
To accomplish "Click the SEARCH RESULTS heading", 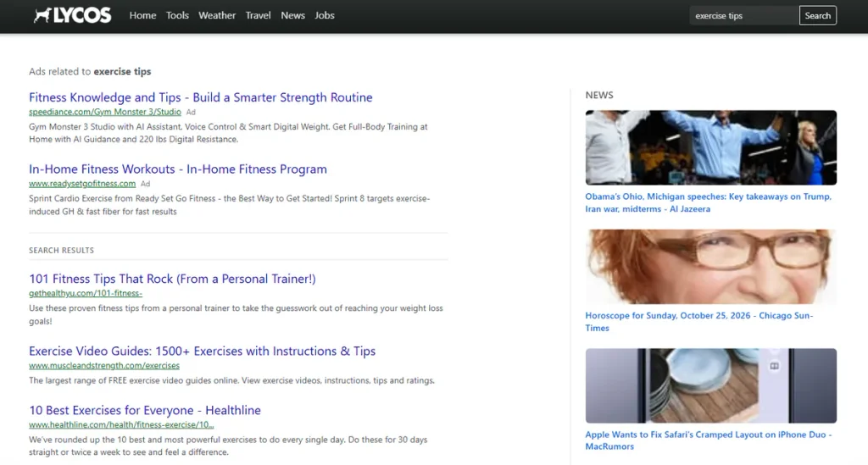I will point(61,251).
